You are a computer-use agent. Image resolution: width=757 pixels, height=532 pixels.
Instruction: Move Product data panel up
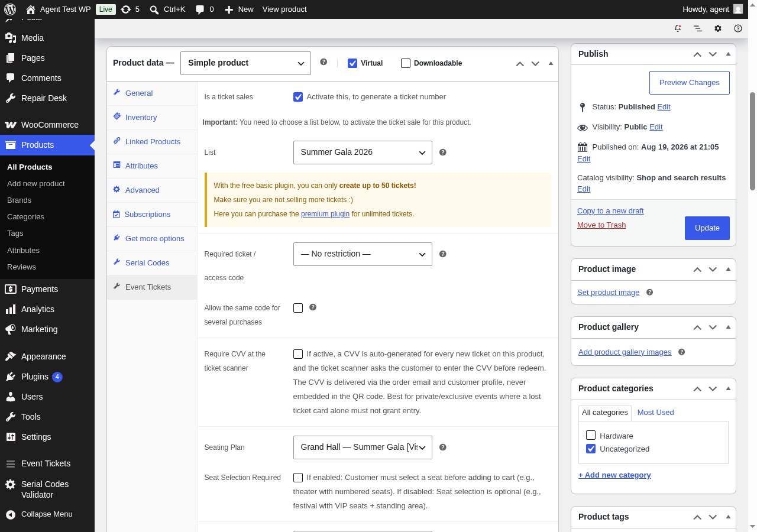pos(520,63)
